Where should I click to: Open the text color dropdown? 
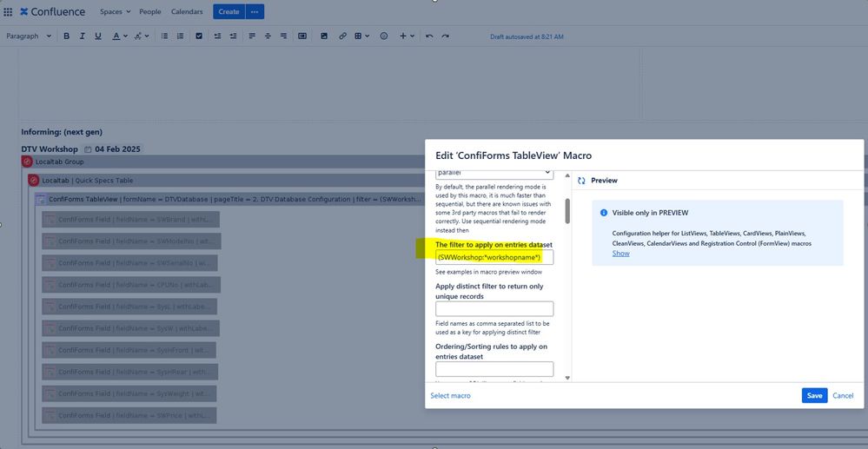tap(120, 36)
